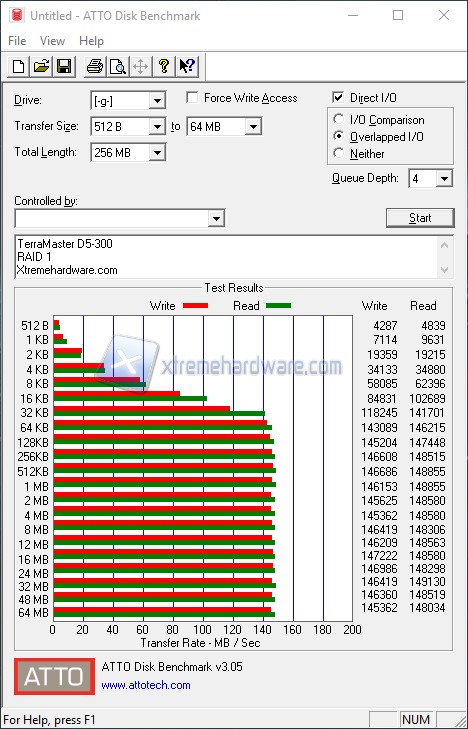Viewport: 468px width, 729px height.
Task: Open the Queue Depth dropdown
Action: tap(444, 179)
